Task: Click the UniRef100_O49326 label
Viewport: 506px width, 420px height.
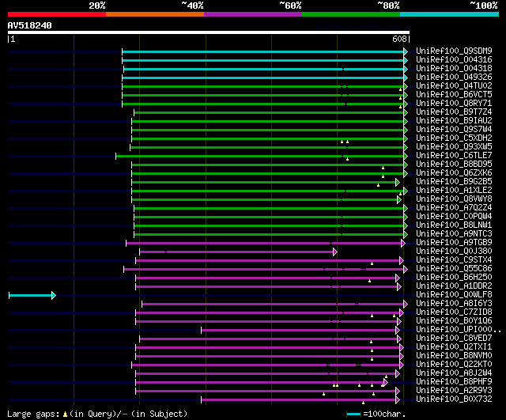Action: tap(454, 78)
